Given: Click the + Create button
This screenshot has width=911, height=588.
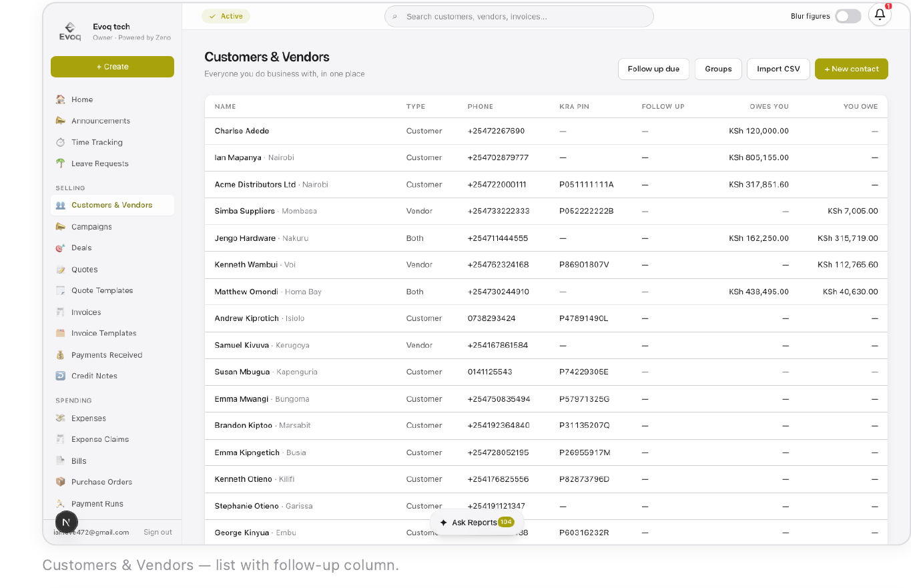Looking at the screenshot, I should pyautogui.click(x=112, y=67).
